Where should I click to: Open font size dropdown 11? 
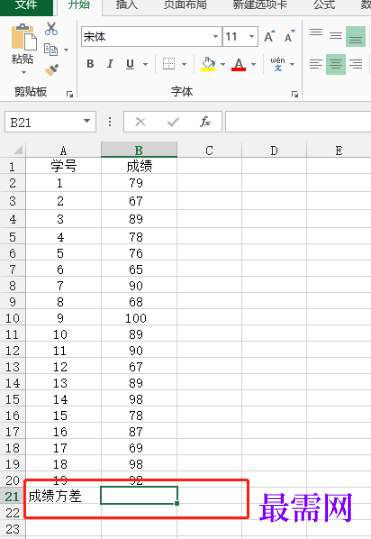(252, 36)
